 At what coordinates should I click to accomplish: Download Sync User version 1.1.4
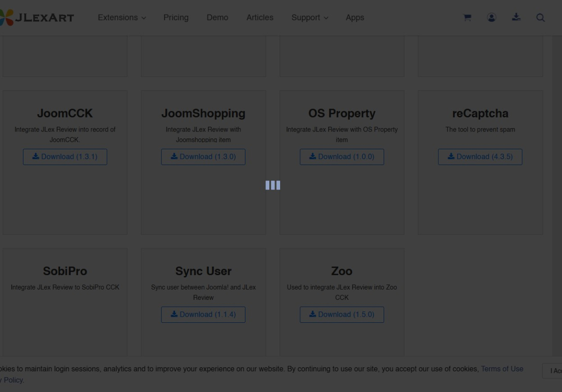(203, 314)
